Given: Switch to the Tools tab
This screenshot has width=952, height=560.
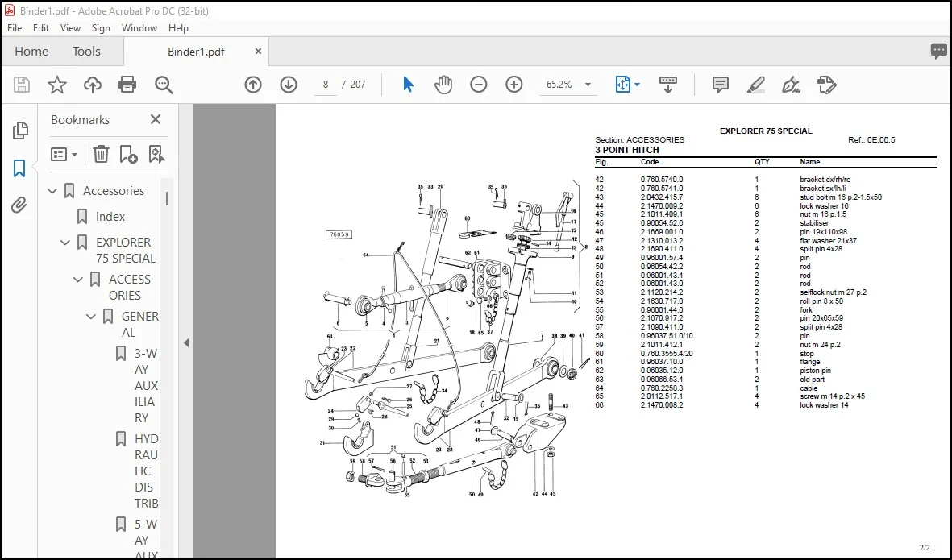Looking at the screenshot, I should pyautogui.click(x=86, y=52).
